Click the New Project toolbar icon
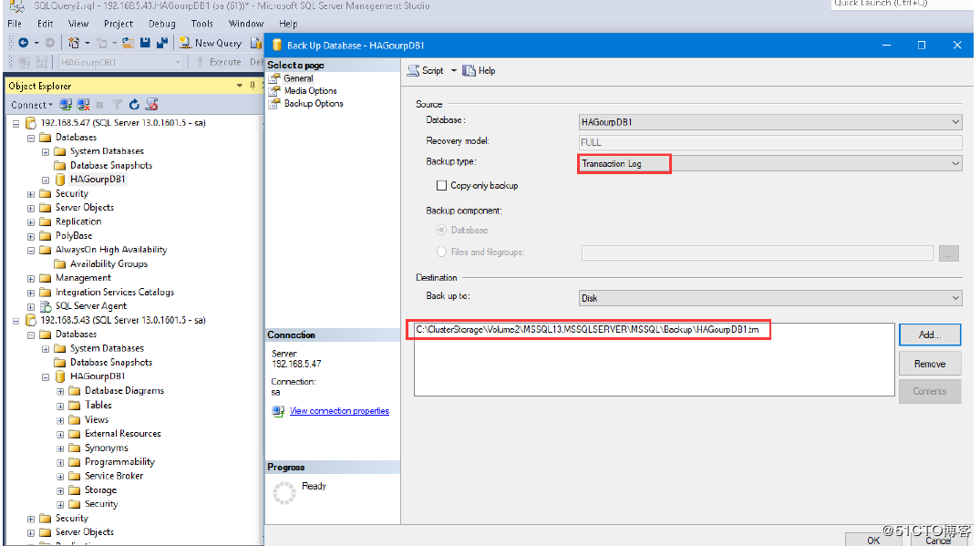 (x=74, y=43)
